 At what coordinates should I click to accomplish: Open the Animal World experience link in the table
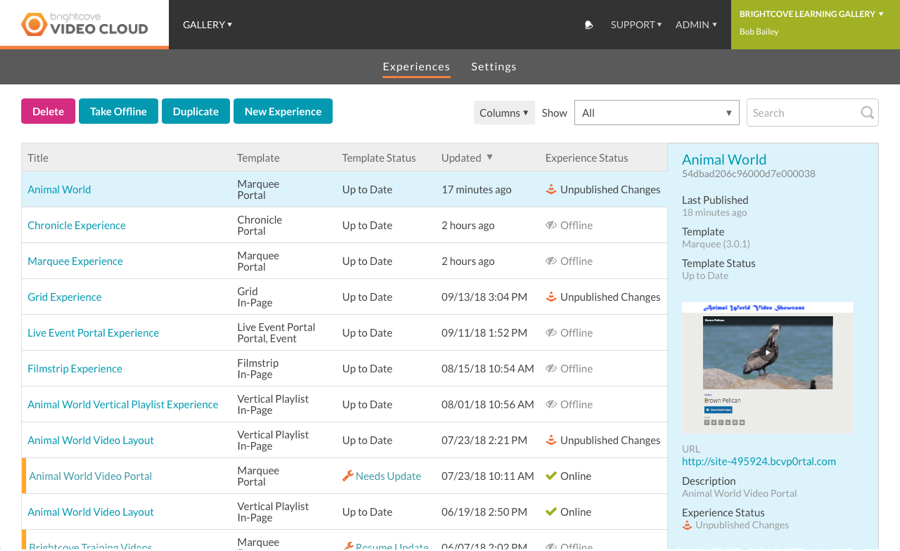point(59,189)
